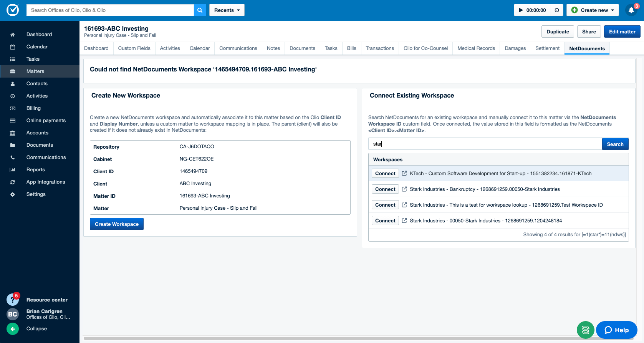Open the Transactions tab

click(380, 48)
